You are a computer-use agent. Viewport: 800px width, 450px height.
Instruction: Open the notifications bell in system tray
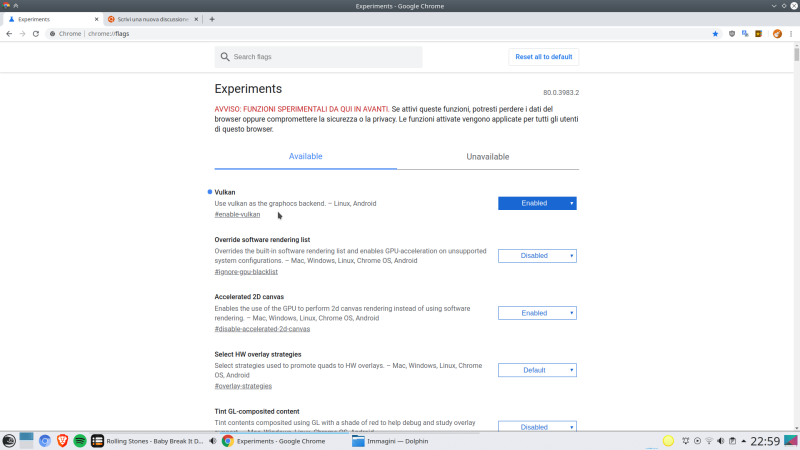pos(686,441)
